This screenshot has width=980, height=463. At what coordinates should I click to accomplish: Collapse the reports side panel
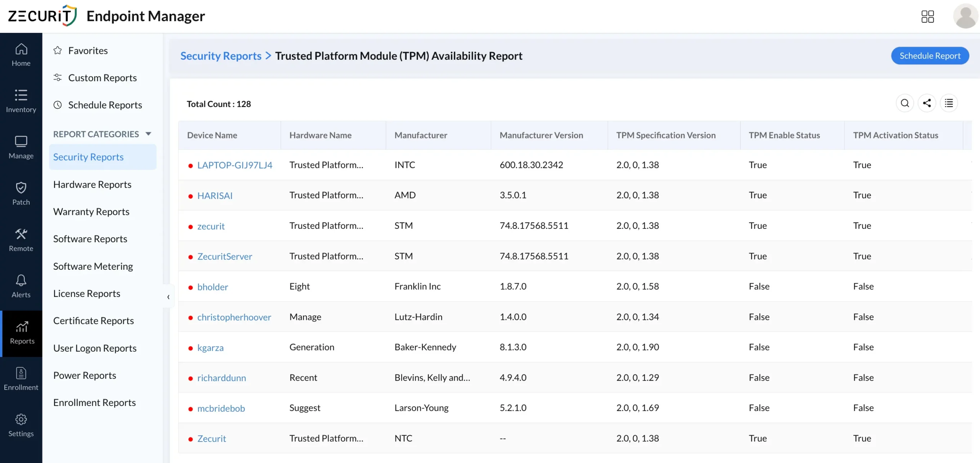pos(168,297)
